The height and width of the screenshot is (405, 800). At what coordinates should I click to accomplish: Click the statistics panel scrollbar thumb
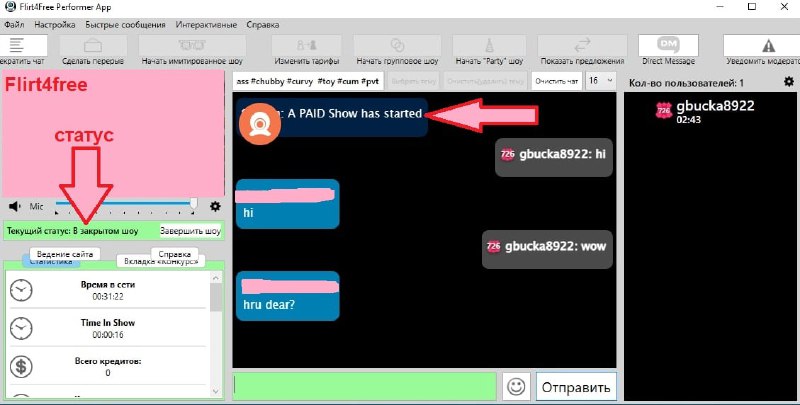coord(216,297)
